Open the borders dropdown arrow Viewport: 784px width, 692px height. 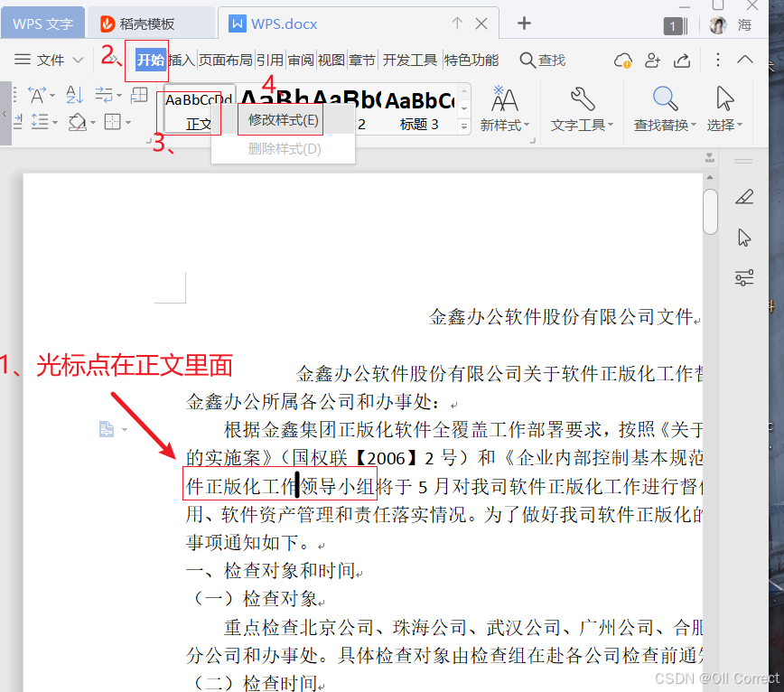click(x=128, y=122)
